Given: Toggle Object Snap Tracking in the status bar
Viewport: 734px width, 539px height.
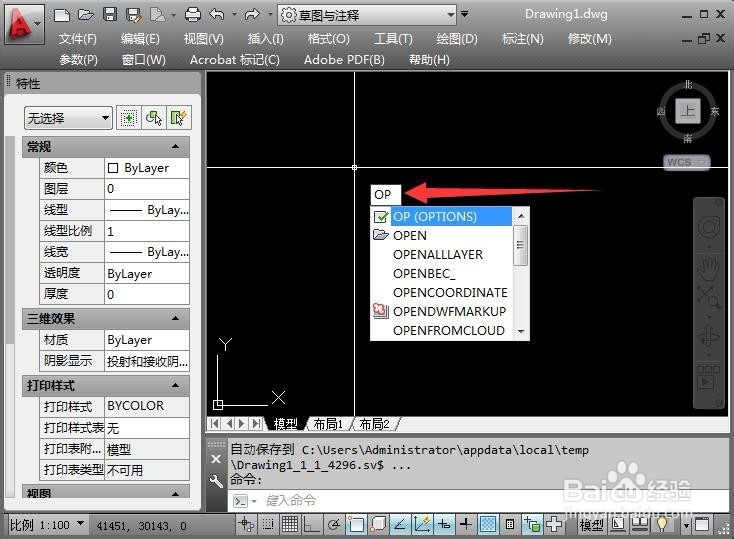Looking at the screenshot, I should (x=399, y=524).
